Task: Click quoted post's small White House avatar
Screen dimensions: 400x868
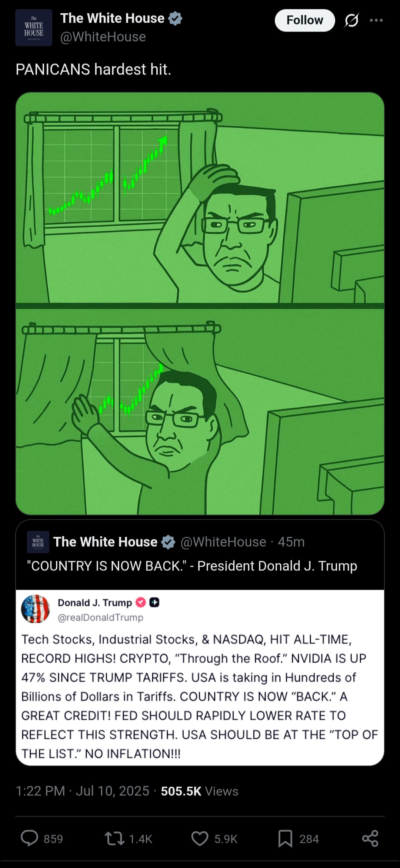Action: pos(38,542)
